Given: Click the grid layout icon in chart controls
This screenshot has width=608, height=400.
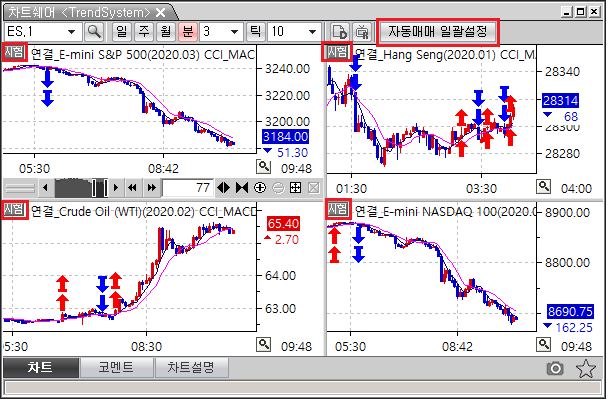Looking at the screenshot, I should click(295, 187).
